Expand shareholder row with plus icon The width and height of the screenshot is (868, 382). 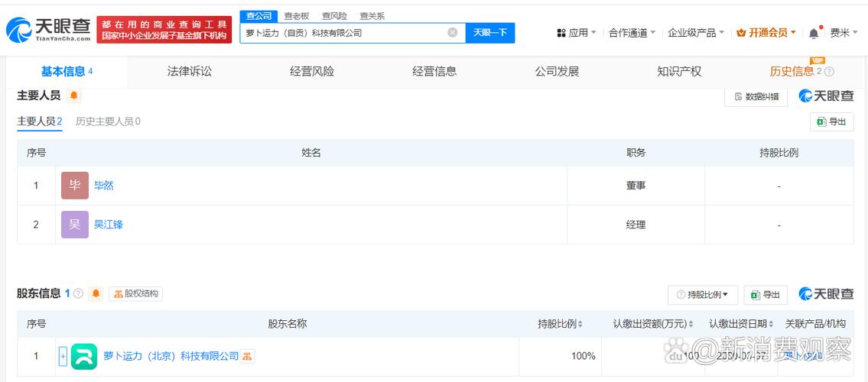click(63, 357)
